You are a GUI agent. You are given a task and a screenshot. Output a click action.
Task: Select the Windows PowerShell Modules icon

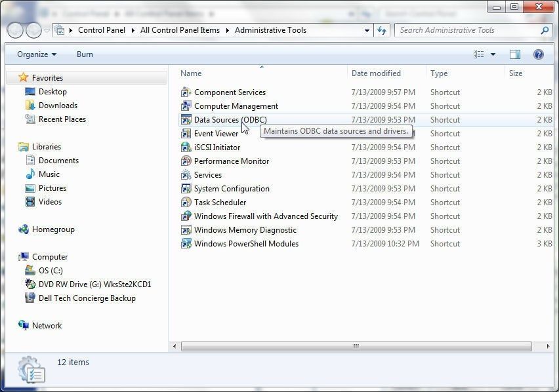pos(186,244)
